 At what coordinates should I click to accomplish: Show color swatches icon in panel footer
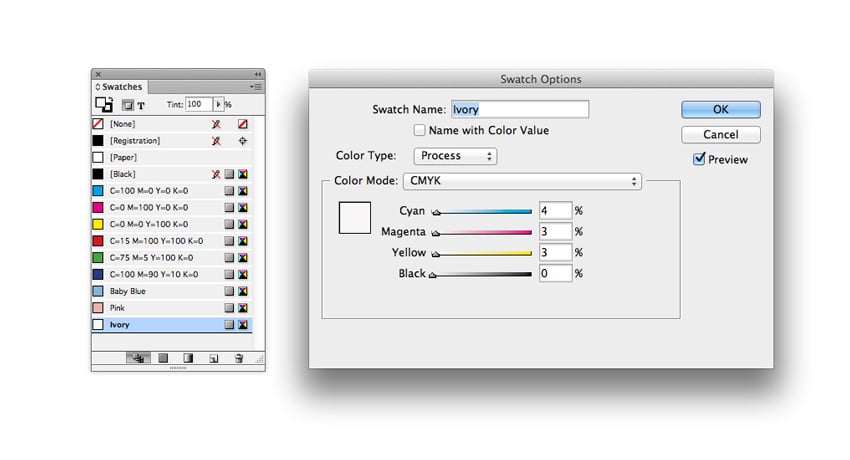[x=161, y=358]
